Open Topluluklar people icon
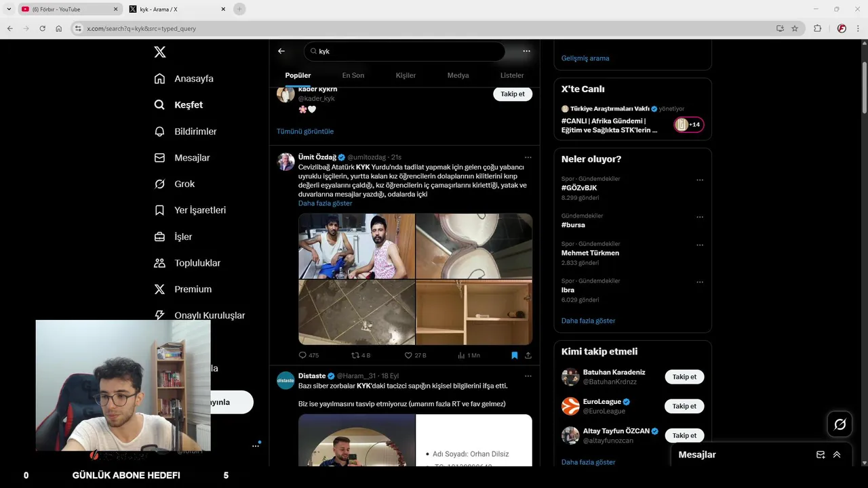This screenshot has width=868, height=488. [x=159, y=263]
